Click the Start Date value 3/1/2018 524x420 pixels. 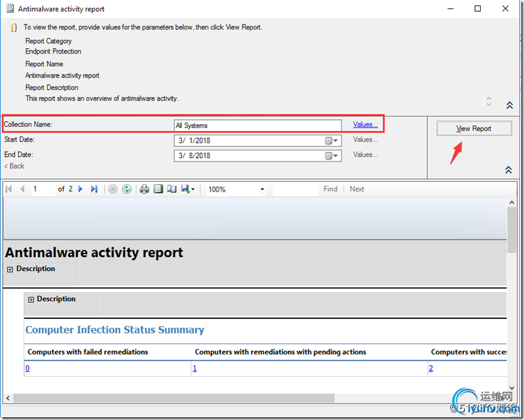click(194, 141)
